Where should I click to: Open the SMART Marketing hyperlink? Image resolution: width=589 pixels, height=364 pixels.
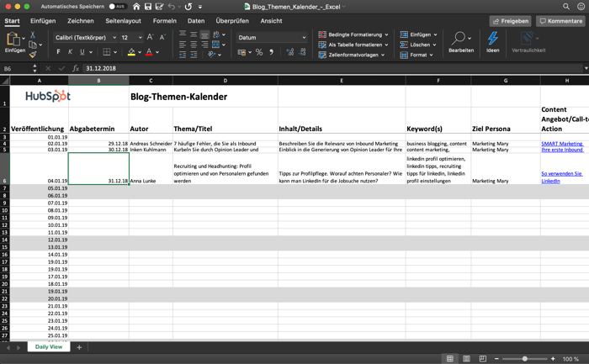click(x=562, y=144)
